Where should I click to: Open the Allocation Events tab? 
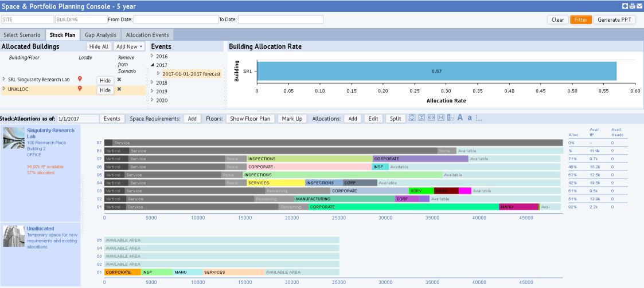[x=147, y=35]
